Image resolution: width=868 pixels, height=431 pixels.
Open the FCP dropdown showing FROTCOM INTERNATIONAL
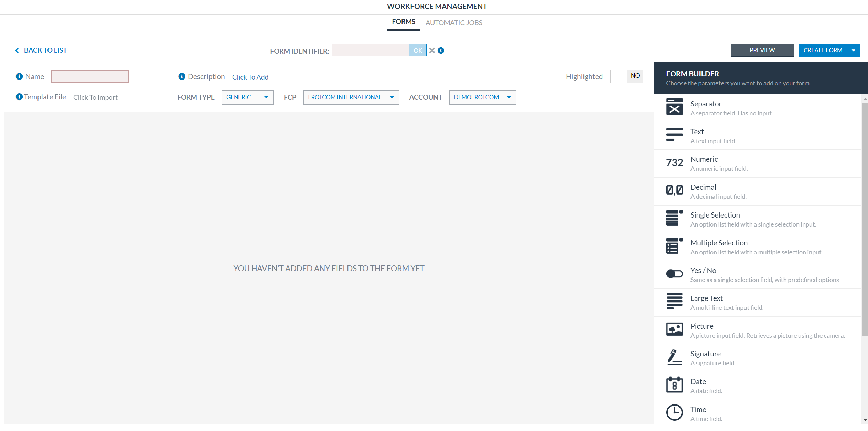point(351,97)
